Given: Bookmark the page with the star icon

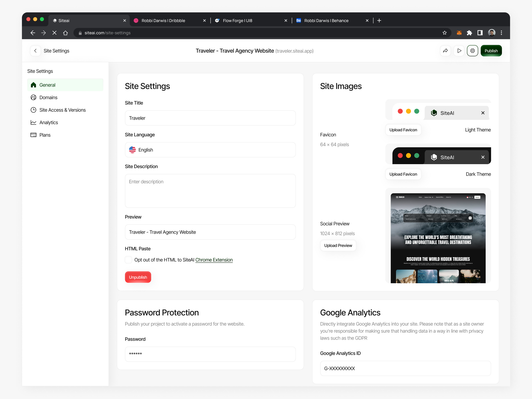Looking at the screenshot, I should coord(444,33).
